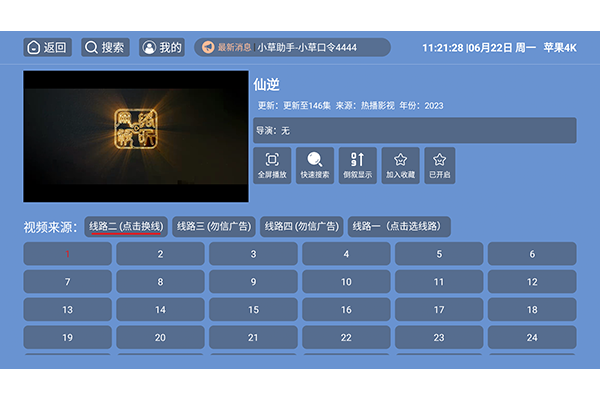Click the 11:21:28 clock display
The width and height of the screenshot is (600, 400).
pos(443,48)
